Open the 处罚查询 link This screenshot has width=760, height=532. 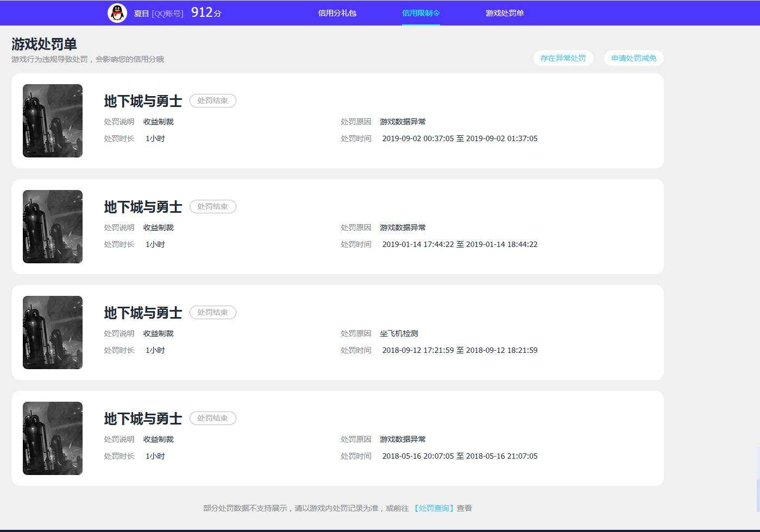(x=433, y=508)
